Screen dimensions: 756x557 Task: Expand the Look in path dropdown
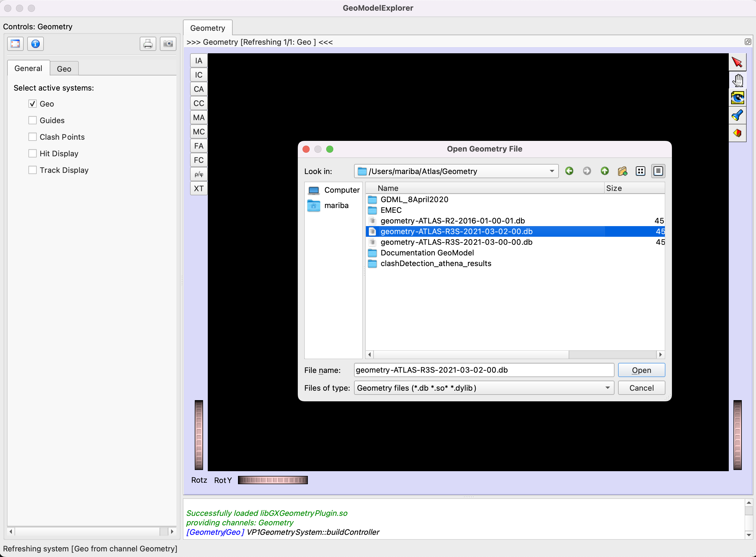click(x=456, y=171)
